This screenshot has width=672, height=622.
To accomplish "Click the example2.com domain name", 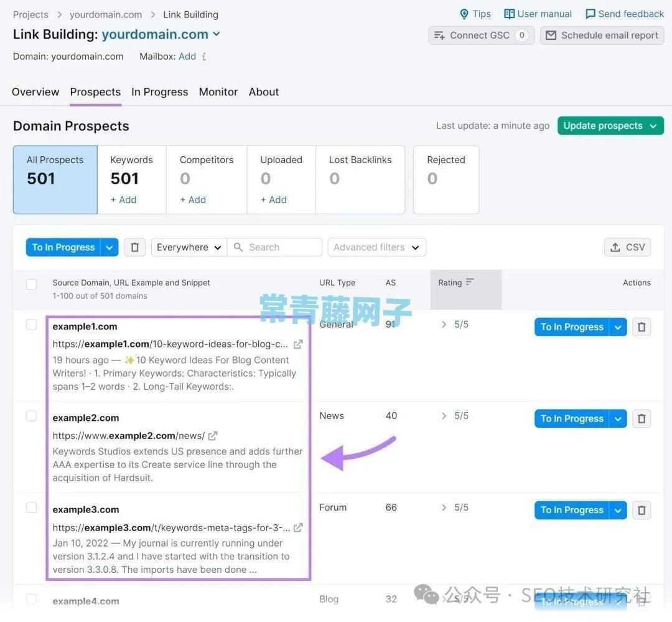I will pos(86,418).
